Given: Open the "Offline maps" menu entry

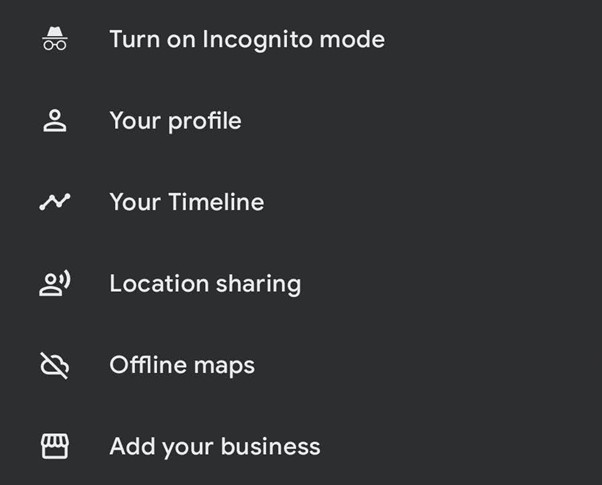Looking at the screenshot, I should (x=181, y=366).
